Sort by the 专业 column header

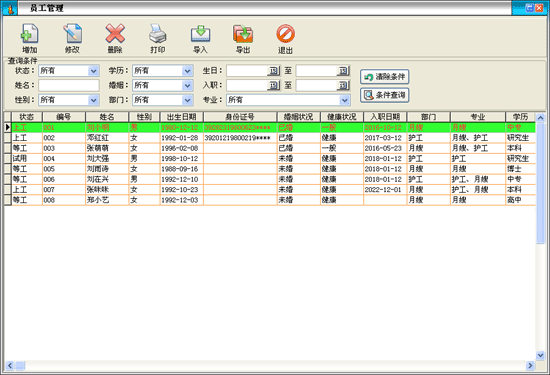point(478,117)
